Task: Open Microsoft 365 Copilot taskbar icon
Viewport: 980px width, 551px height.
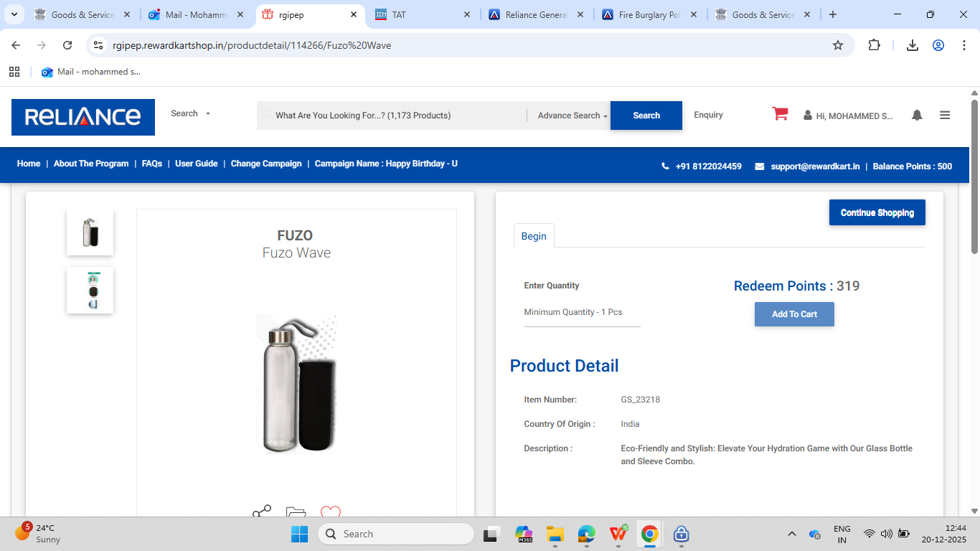Action: (x=524, y=534)
